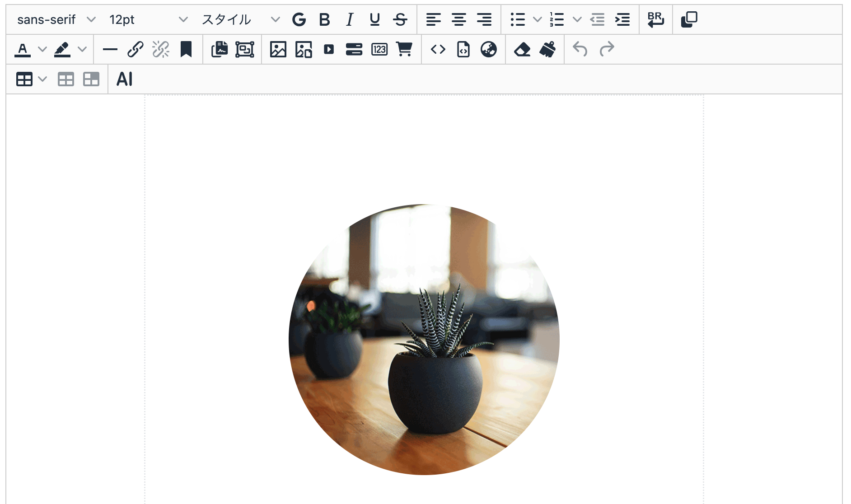851x504 pixels.
Task: Apply the highlight background color
Action: pyautogui.click(x=62, y=49)
